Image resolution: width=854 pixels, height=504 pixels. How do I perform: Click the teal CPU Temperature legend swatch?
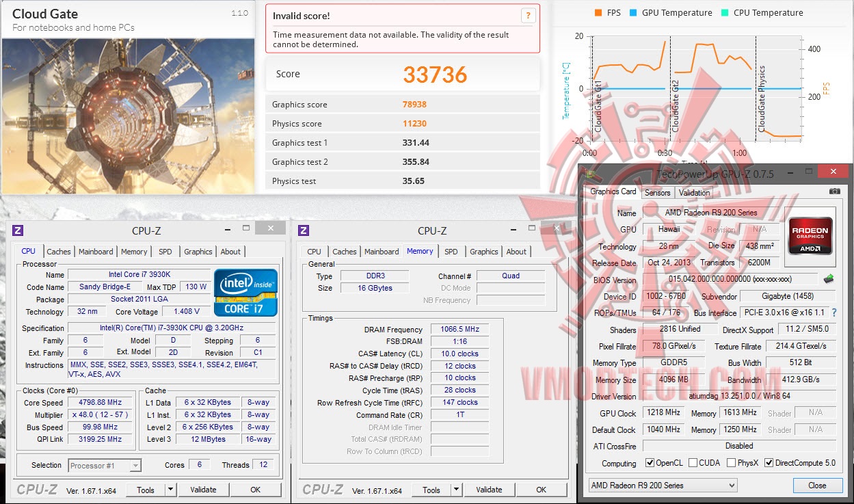click(723, 13)
